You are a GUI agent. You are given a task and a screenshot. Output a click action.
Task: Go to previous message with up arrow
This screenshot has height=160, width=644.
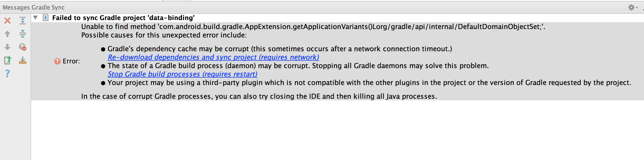(x=7, y=34)
